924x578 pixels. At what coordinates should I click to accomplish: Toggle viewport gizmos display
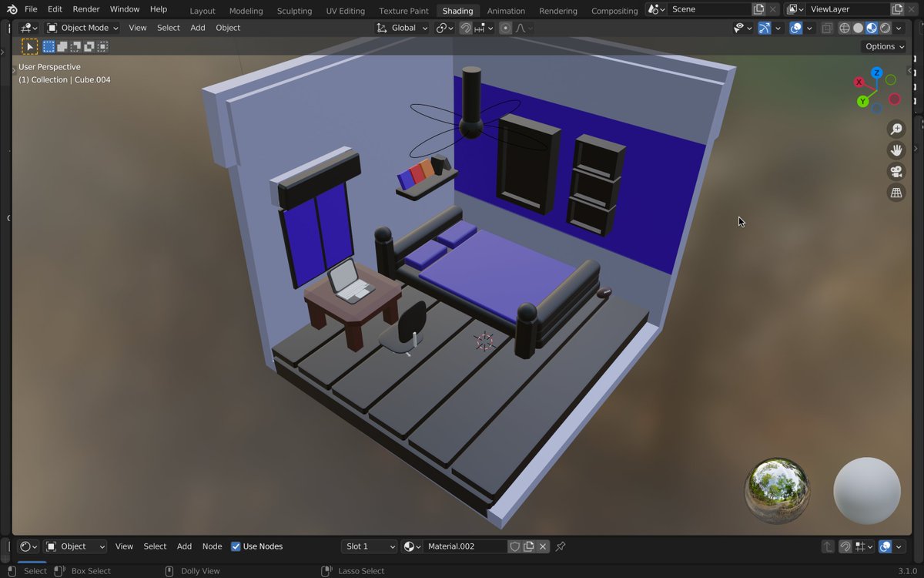pyautogui.click(x=764, y=28)
